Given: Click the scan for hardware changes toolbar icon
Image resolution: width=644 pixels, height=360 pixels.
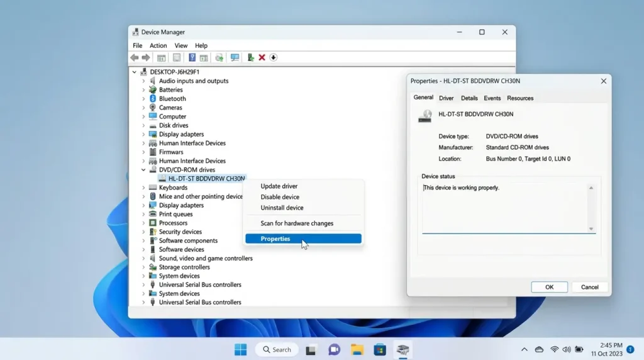Looking at the screenshot, I should tap(219, 57).
